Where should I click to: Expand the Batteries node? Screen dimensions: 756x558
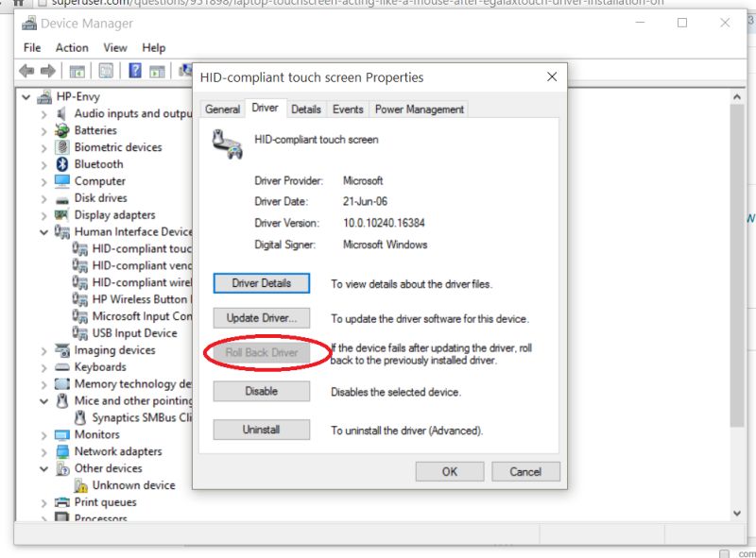[43, 131]
